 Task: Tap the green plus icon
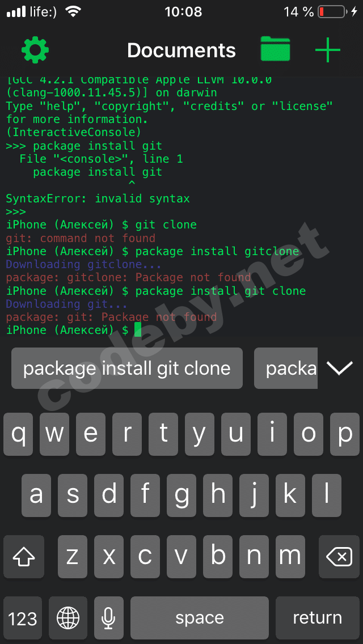pos(328,50)
